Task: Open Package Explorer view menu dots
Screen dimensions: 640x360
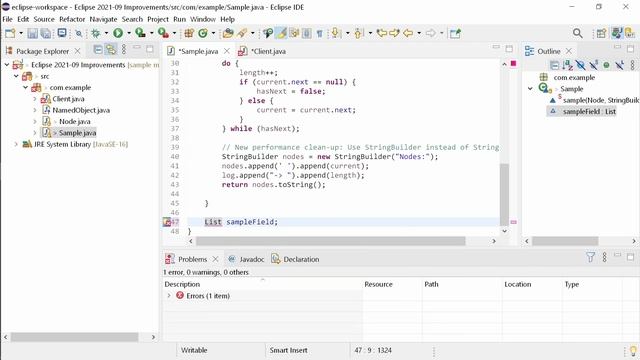Action: click(x=124, y=50)
